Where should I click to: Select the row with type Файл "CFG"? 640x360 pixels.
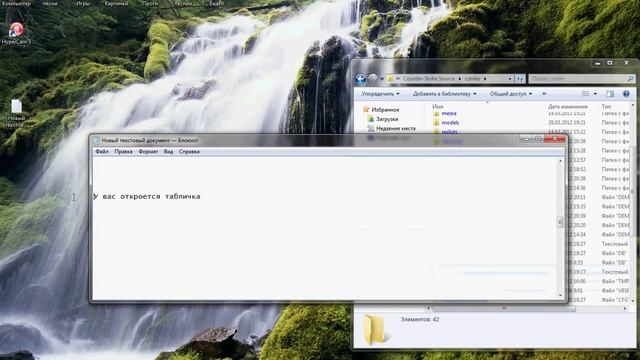[615, 300]
